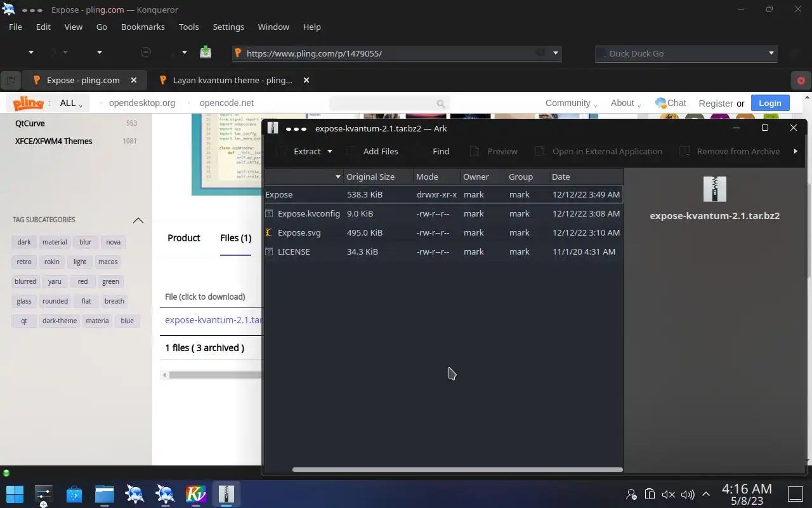Click the name column sort arrow in Ark
This screenshot has height=508, width=812.
click(338, 177)
